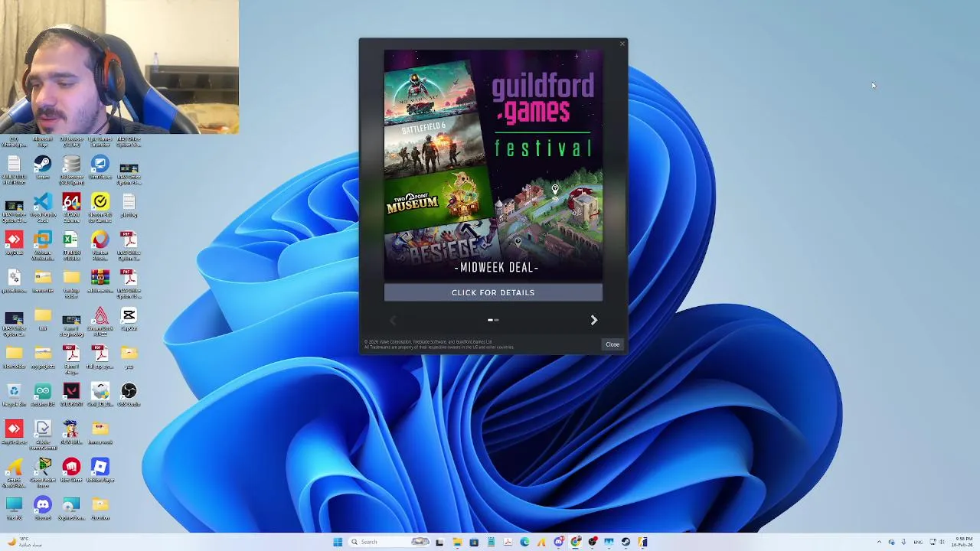Open the VALORANT desktop shortcut
980x551 pixels.
click(x=71, y=394)
